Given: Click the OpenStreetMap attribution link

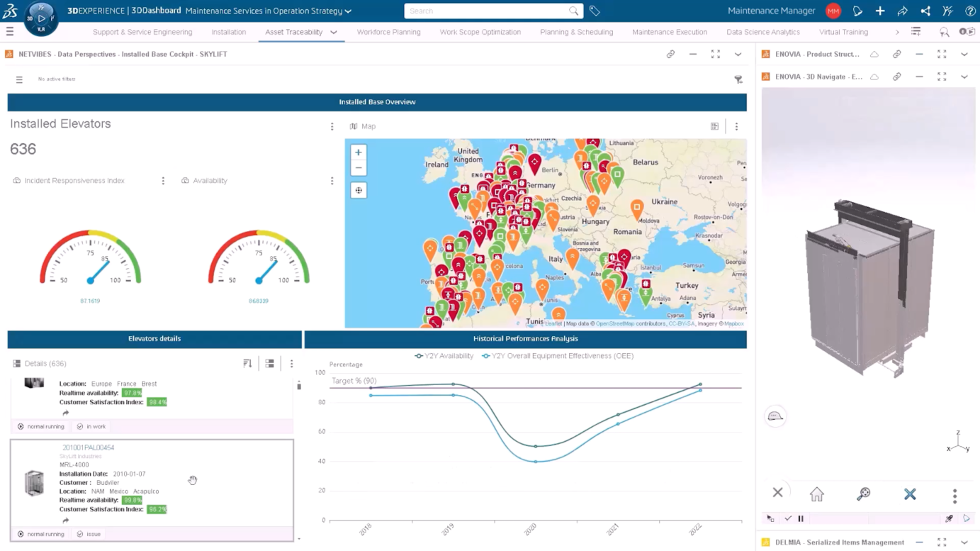Looking at the screenshot, I should pos(614,324).
